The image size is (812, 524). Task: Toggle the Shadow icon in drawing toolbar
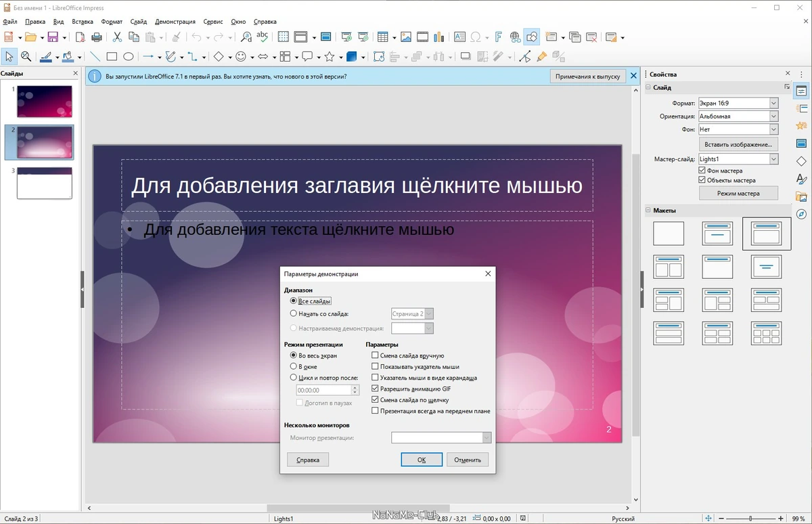pos(466,57)
